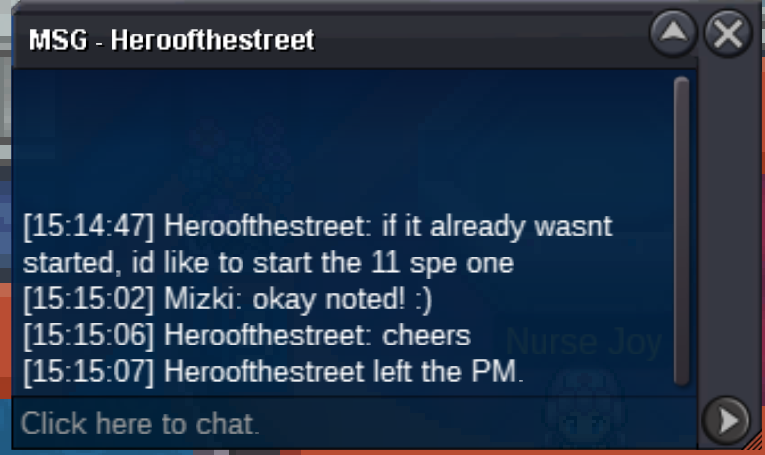This screenshot has height=455, width=765.
Task: Click the 'cheers' message text
Action: 426,336
